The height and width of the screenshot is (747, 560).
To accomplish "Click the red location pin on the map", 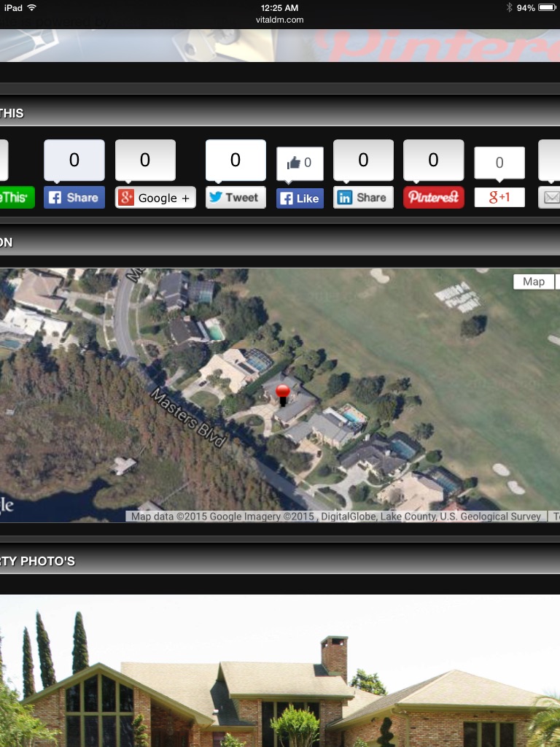I will tap(283, 395).
